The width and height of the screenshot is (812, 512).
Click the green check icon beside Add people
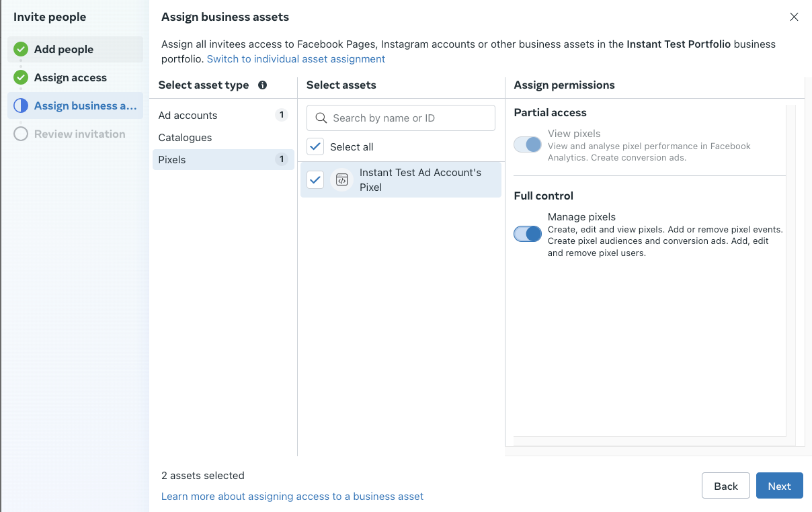tap(21, 49)
